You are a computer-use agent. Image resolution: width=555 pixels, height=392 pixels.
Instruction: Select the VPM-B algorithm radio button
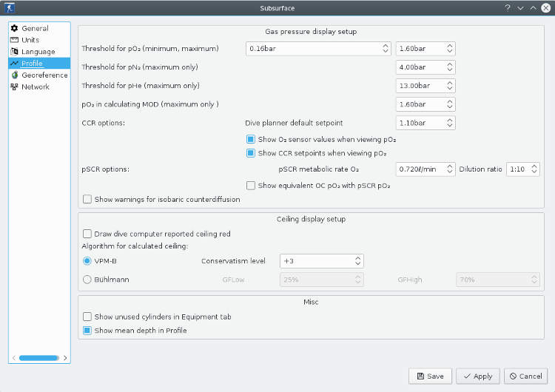87,261
